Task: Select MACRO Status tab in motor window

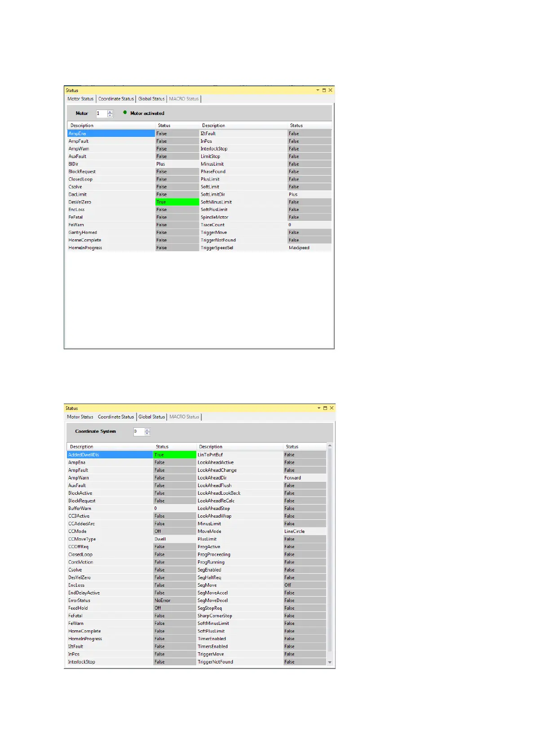Action: click(184, 99)
